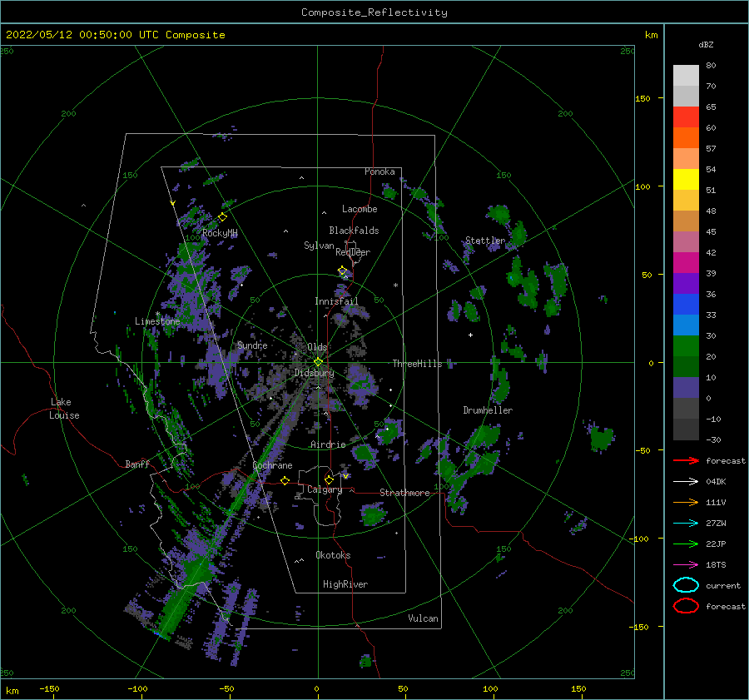Screen dimensions: 749x700
Task: Click the yellow diamond marker near RockyMH
Action: click(x=222, y=217)
